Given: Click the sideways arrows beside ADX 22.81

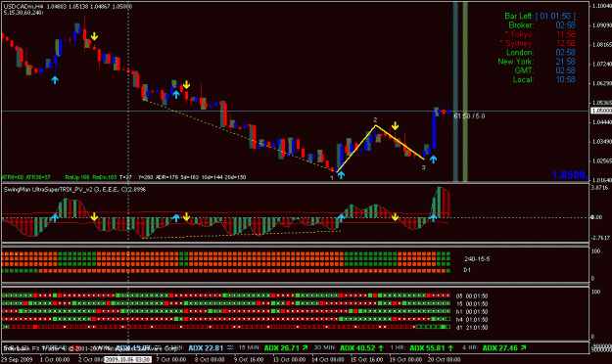Looking at the screenshot, I should pos(230,347).
